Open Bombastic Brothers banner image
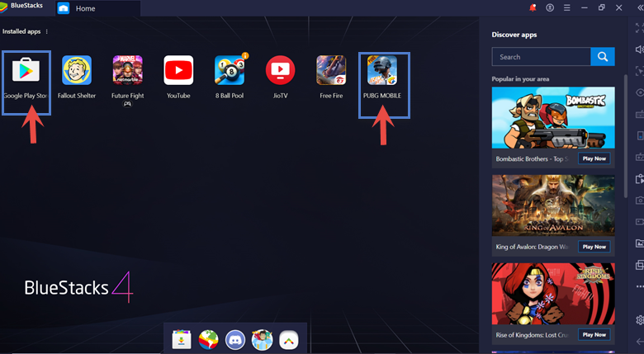Image resolution: width=644 pixels, height=354 pixels. (x=553, y=117)
